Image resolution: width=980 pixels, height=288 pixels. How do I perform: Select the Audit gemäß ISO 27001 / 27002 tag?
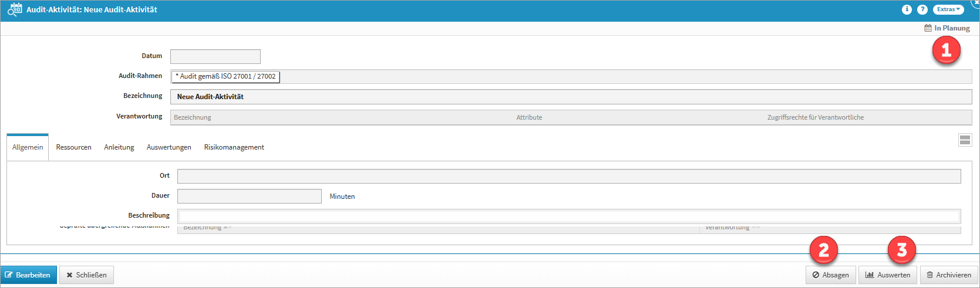225,76
